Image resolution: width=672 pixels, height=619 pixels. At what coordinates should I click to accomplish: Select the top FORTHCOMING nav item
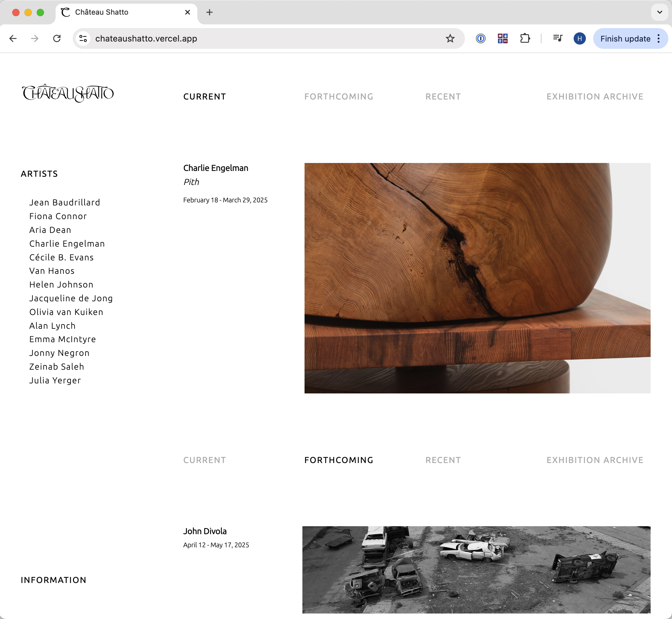pos(339,96)
